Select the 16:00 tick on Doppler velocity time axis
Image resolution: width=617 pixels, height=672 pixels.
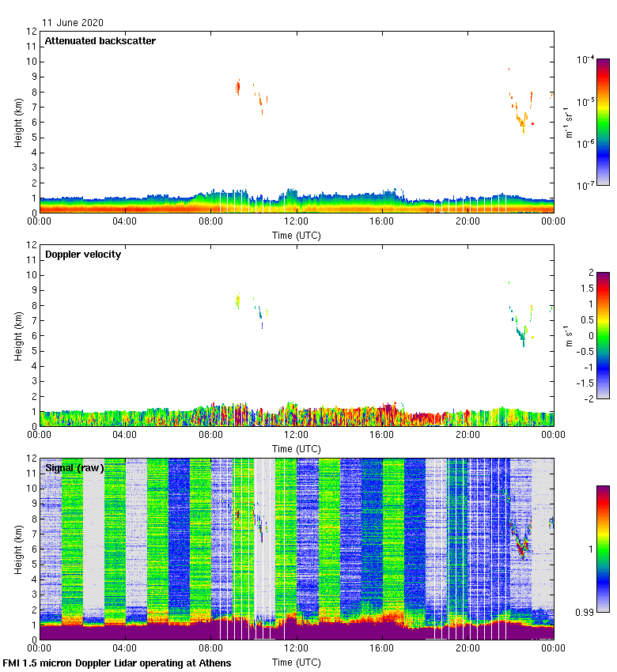(x=382, y=435)
